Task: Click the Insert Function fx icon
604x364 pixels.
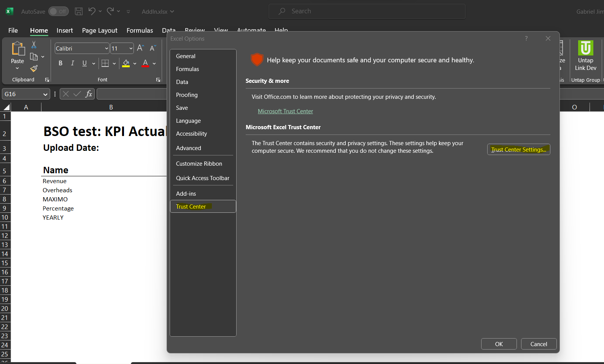Action: pos(89,94)
